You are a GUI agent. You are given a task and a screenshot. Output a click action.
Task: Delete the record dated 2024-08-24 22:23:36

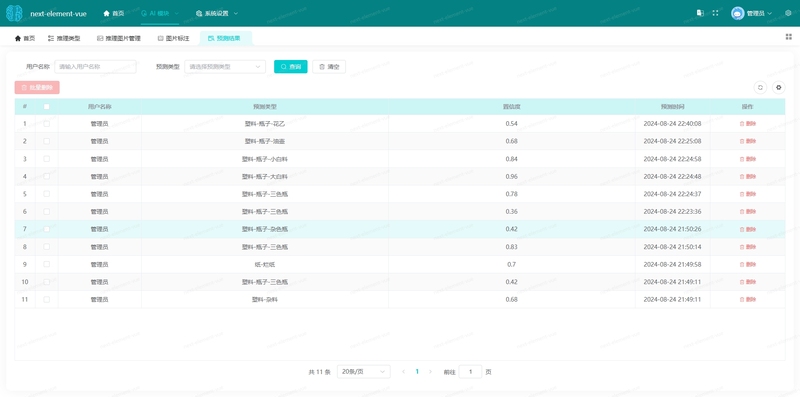tap(748, 211)
